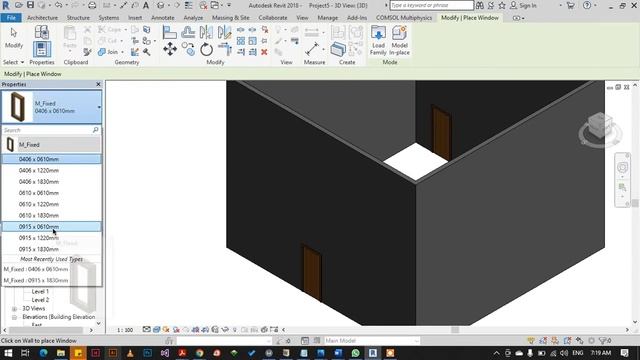
Task: Switch to the Architecture tab
Action: click(x=42, y=18)
